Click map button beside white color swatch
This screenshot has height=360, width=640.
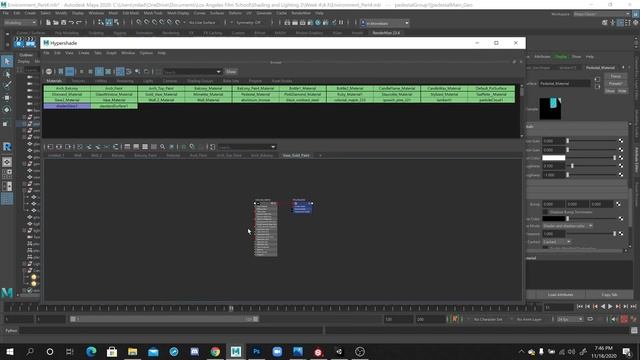(621, 158)
